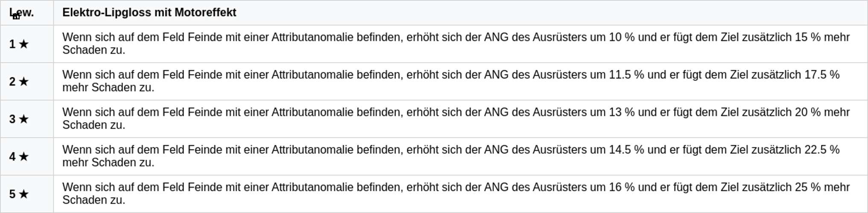Select the Elektro-Lipgloss mit Motoreffekt header
The image size is (868, 213).
pyautogui.click(x=149, y=12)
